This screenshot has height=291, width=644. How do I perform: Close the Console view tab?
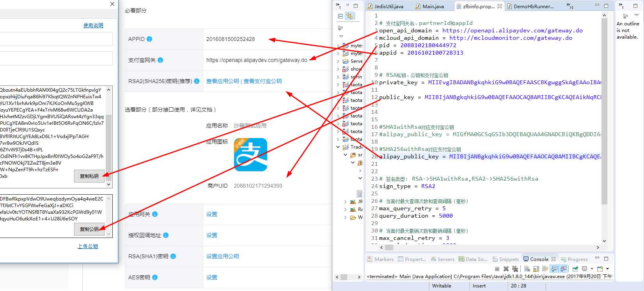[x=554, y=259]
